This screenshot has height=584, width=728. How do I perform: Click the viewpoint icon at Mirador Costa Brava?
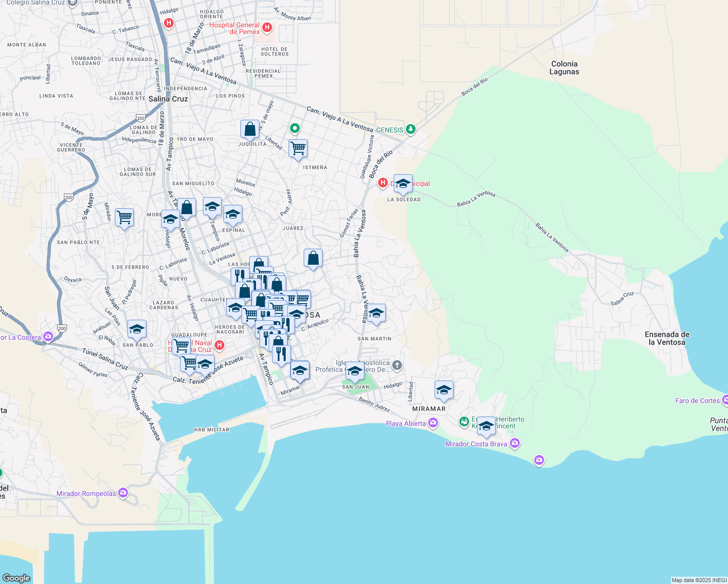pos(515,443)
